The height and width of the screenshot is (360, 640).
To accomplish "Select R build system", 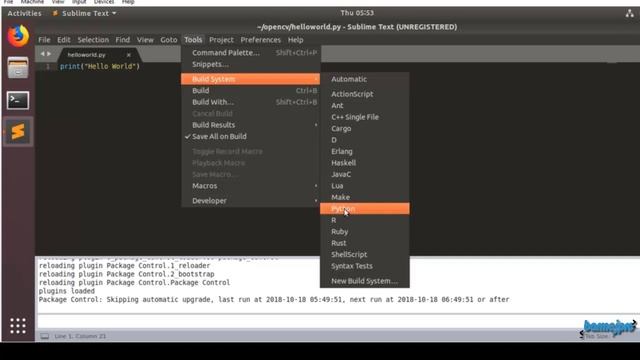I will (x=364, y=220).
